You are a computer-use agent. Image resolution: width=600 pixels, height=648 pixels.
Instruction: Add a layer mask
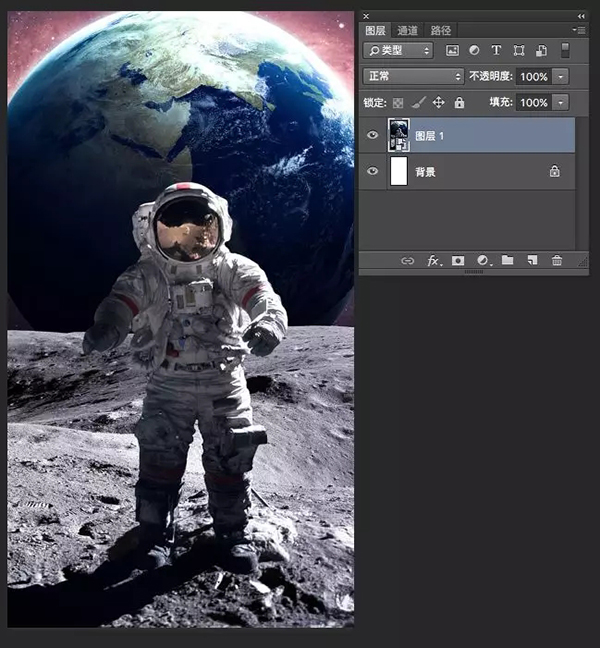point(458,260)
